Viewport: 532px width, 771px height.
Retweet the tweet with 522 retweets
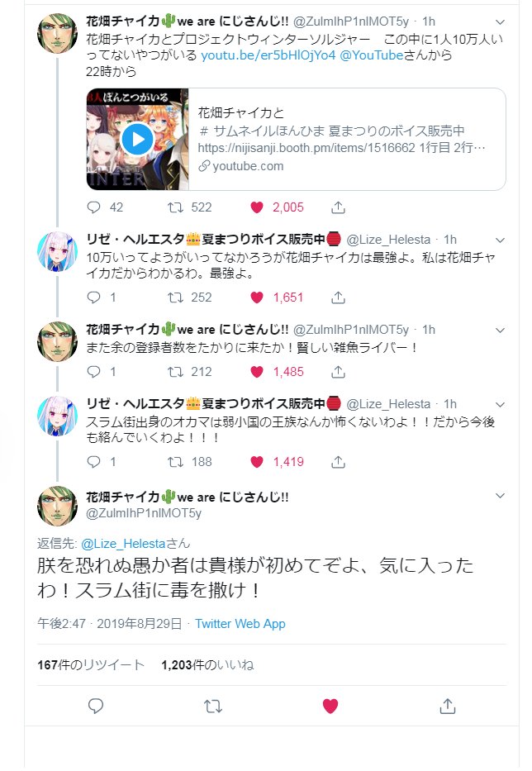tap(175, 207)
